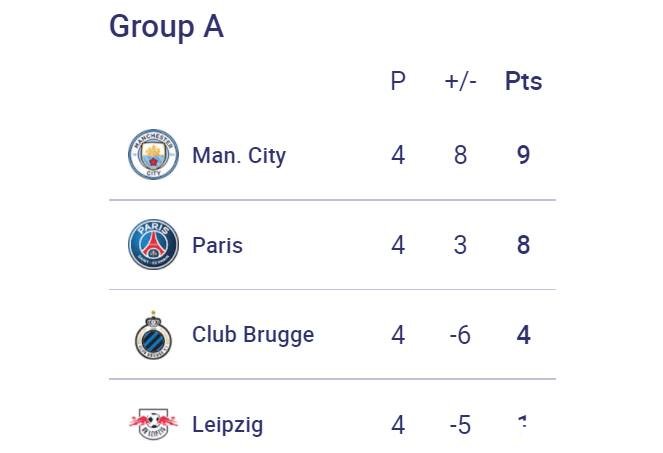Click the P column header

pyautogui.click(x=398, y=81)
